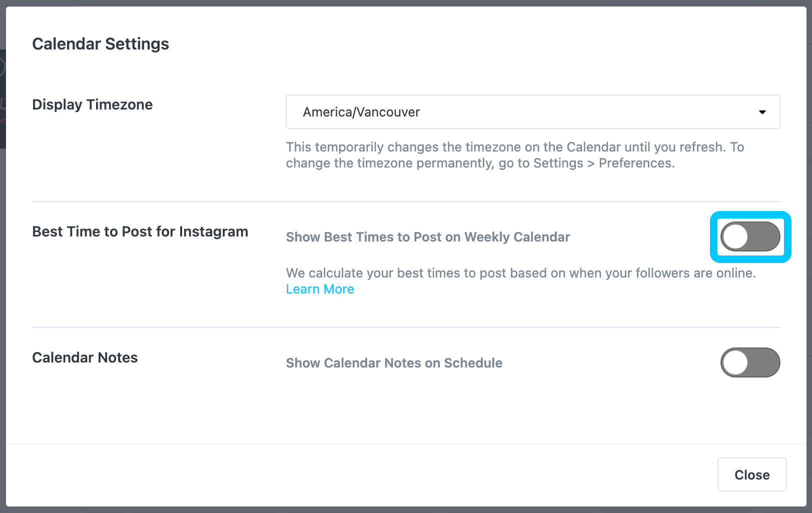Turn on Show Calendar Notes on Schedule
The width and height of the screenshot is (812, 513).
coord(750,362)
